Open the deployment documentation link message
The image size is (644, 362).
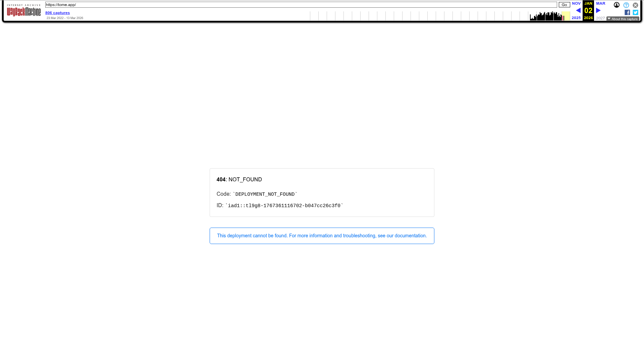tap(322, 236)
